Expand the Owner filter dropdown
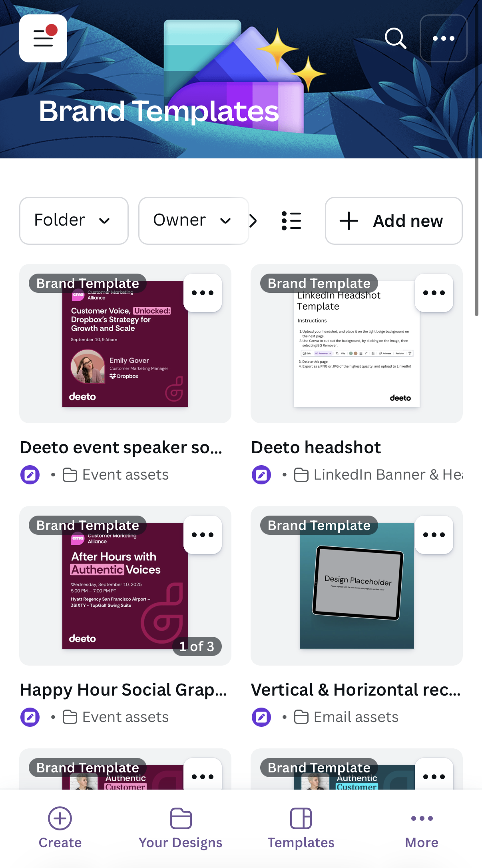This screenshot has width=482, height=868. pyautogui.click(x=193, y=220)
